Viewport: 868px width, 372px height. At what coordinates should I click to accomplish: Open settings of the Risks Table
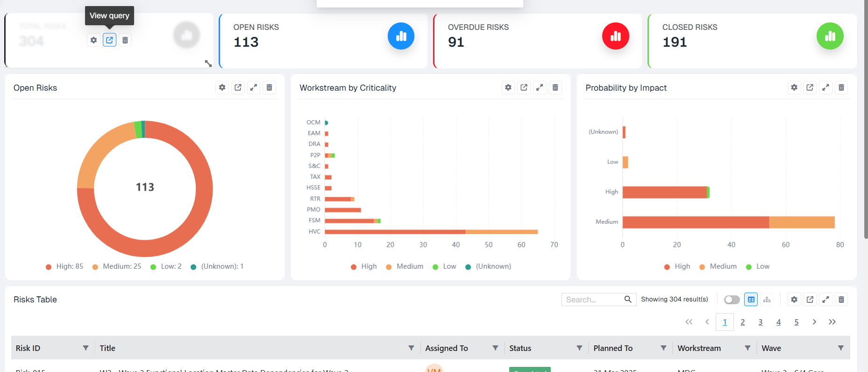coord(794,300)
